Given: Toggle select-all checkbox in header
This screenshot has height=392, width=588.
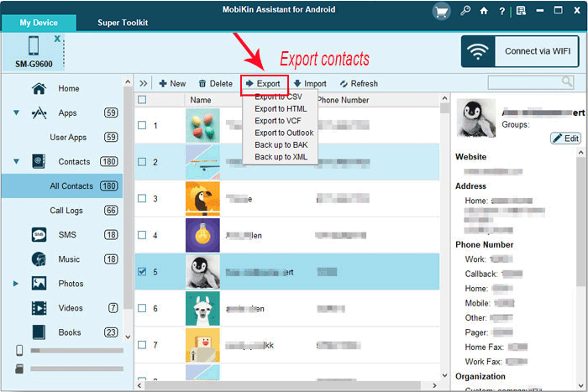Looking at the screenshot, I should click(142, 100).
